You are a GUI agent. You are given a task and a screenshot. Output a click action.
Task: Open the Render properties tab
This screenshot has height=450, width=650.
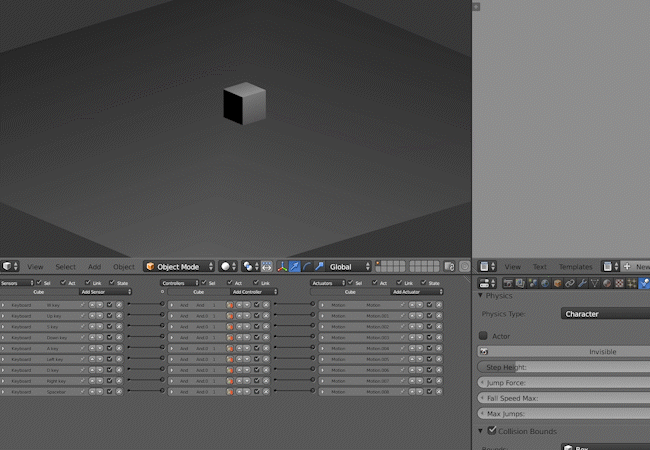(508, 283)
